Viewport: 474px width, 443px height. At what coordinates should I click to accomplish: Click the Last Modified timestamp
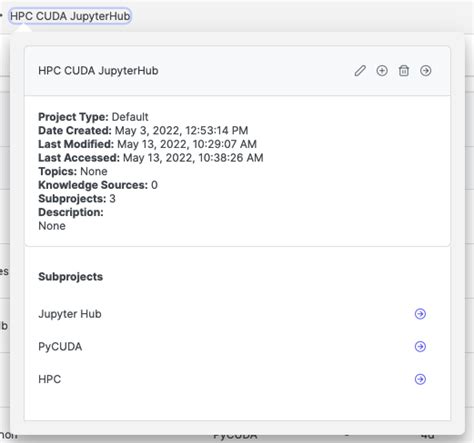(187, 144)
